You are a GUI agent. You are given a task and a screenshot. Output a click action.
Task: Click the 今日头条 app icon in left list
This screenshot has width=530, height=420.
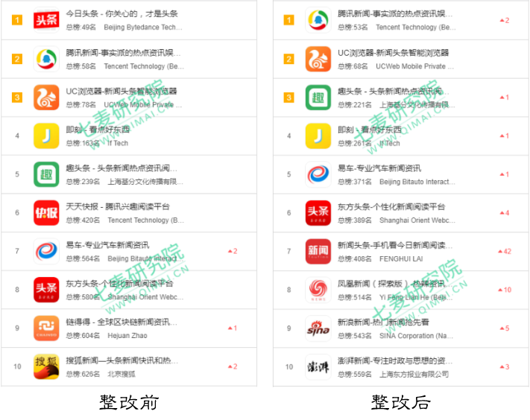(46, 20)
